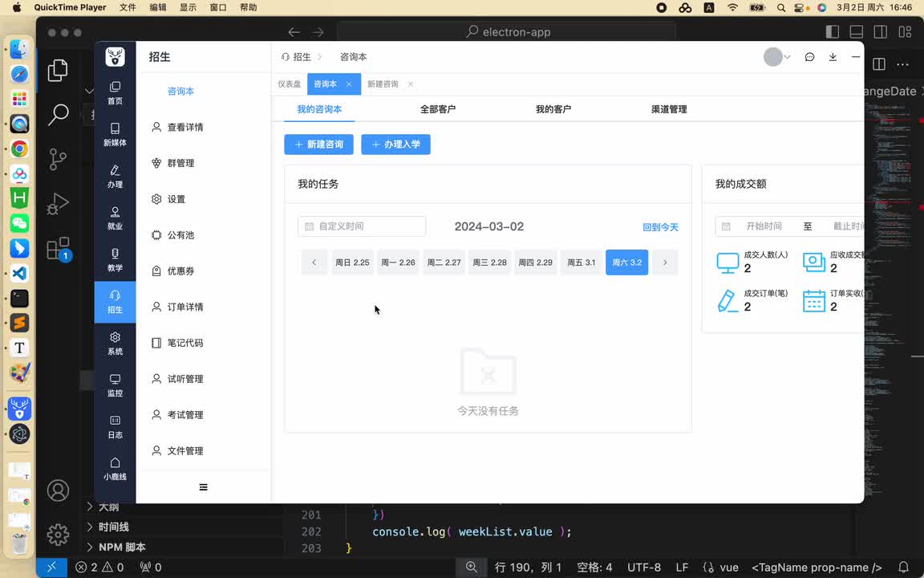Open VS Code Manage gear icon
The width and height of the screenshot is (924, 578).
tap(58, 535)
